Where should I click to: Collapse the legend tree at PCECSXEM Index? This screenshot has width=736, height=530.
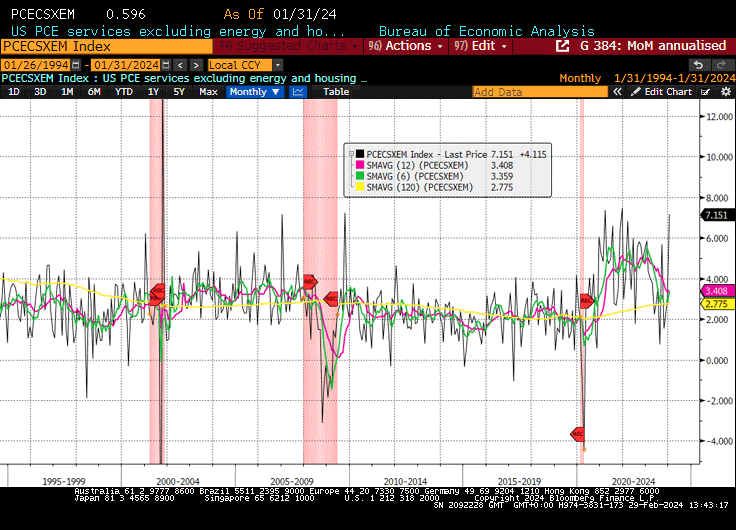pos(349,154)
